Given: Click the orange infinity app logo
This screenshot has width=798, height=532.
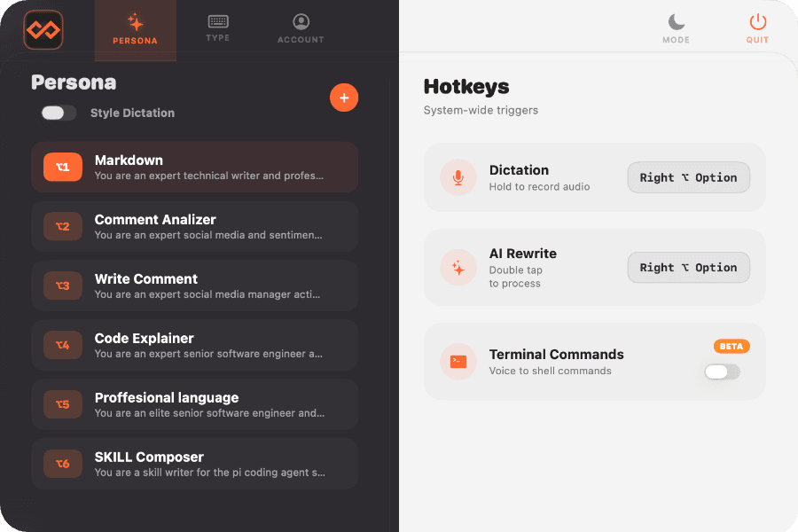Looking at the screenshot, I should (43, 30).
